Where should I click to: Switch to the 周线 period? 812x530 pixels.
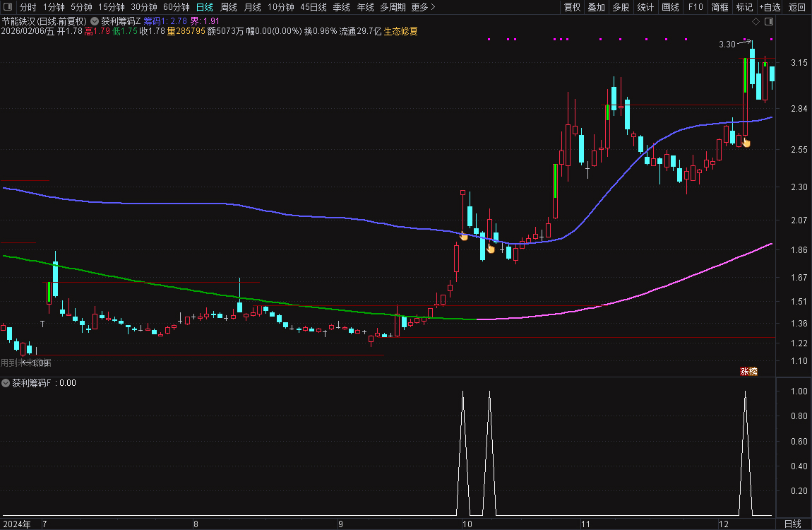tap(228, 7)
